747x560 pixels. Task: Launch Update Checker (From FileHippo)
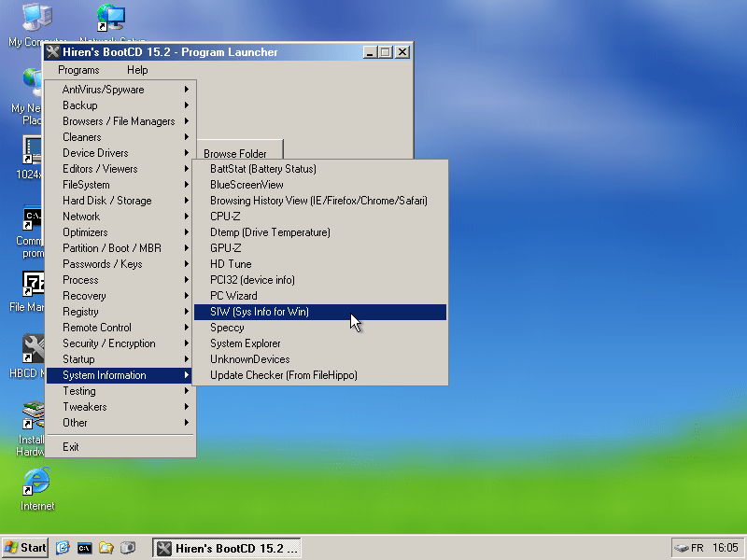[320, 375]
